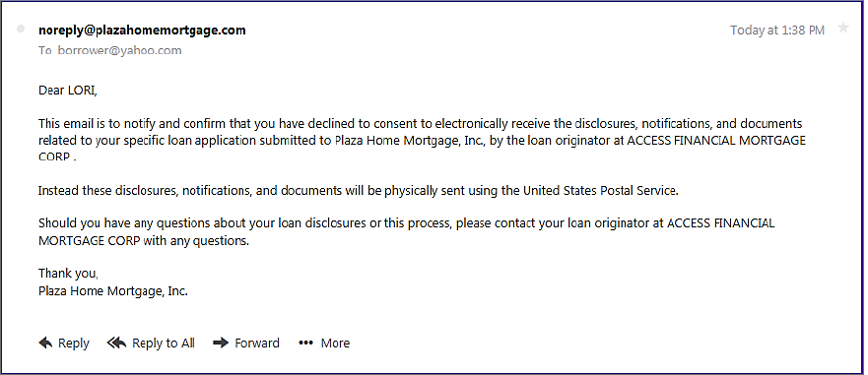Click the Dear LORI greeting line
868x375 pixels.
pyautogui.click(x=68, y=91)
